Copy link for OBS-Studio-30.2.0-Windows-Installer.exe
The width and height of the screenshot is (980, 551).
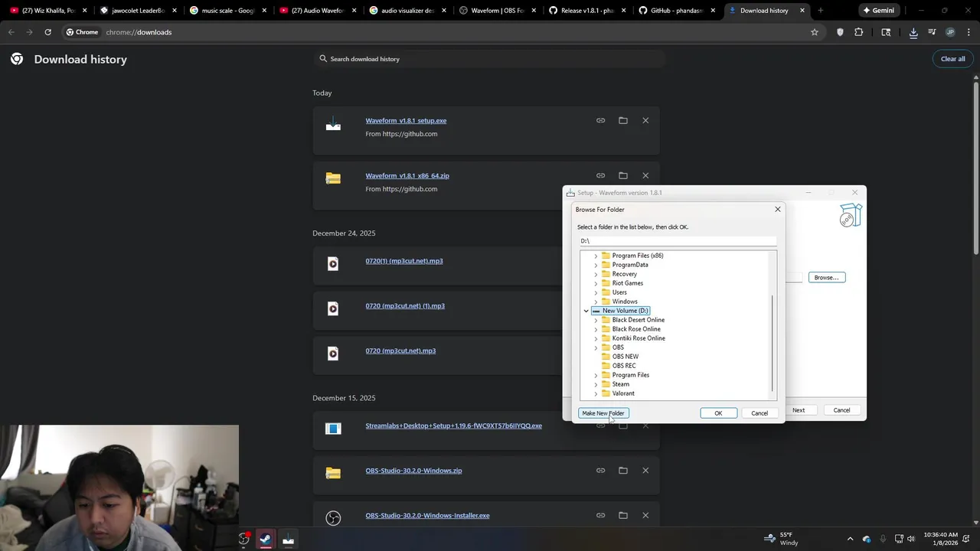(601, 515)
